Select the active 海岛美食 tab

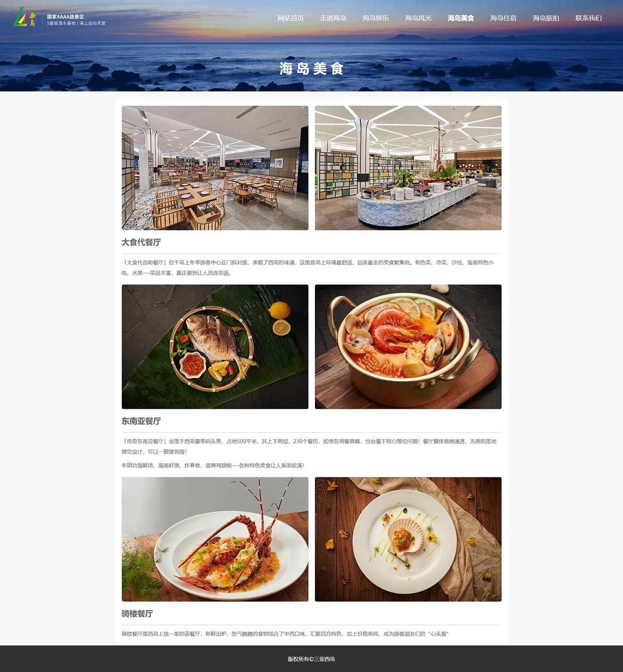[461, 18]
